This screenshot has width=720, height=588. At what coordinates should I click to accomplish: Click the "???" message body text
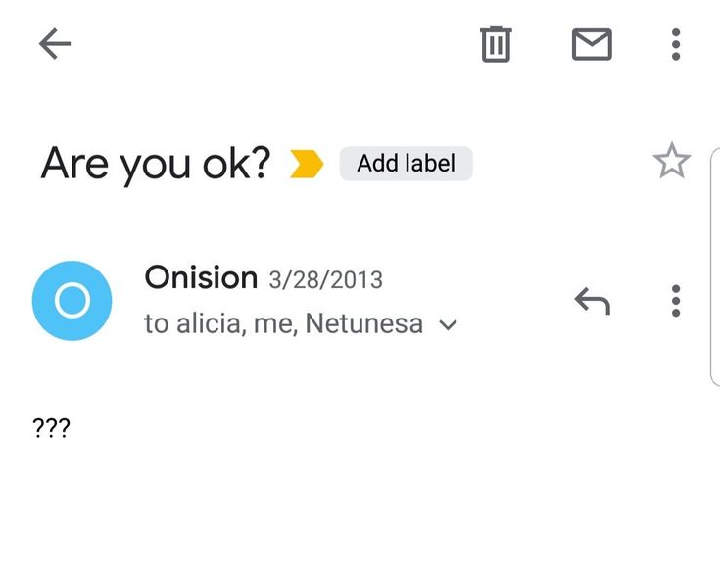point(51,428)
